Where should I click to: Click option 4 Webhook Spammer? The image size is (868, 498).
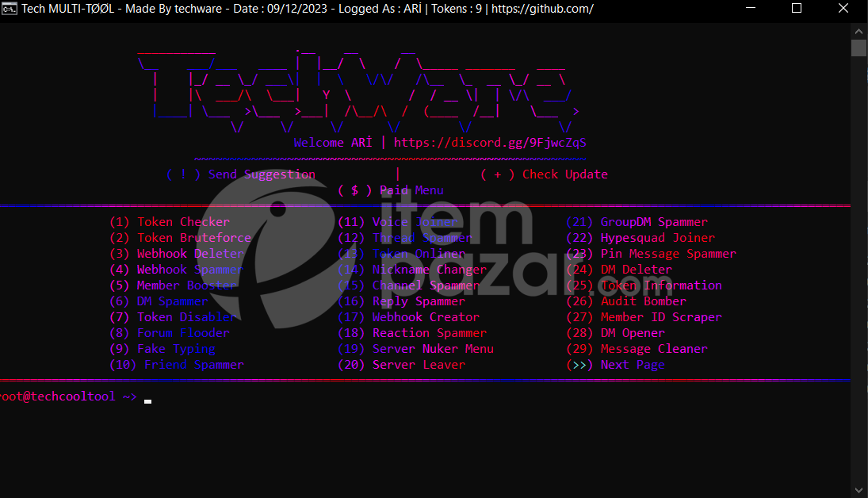(x=177, y=270)
